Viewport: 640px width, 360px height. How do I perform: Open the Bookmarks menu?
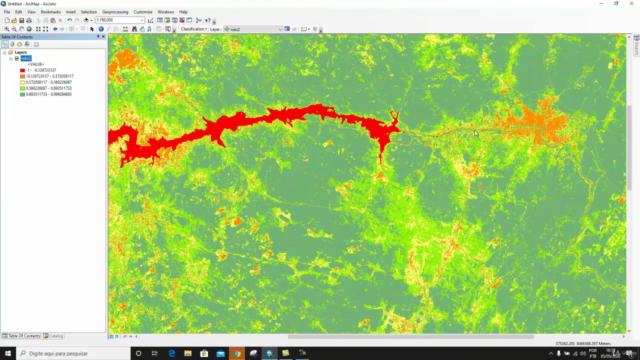coord(51,12)
